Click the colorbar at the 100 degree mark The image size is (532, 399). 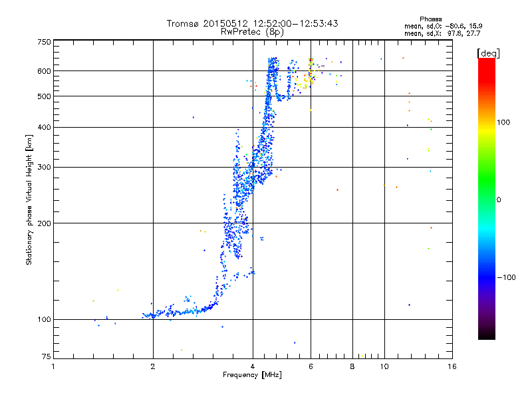[x=487, y=122]
